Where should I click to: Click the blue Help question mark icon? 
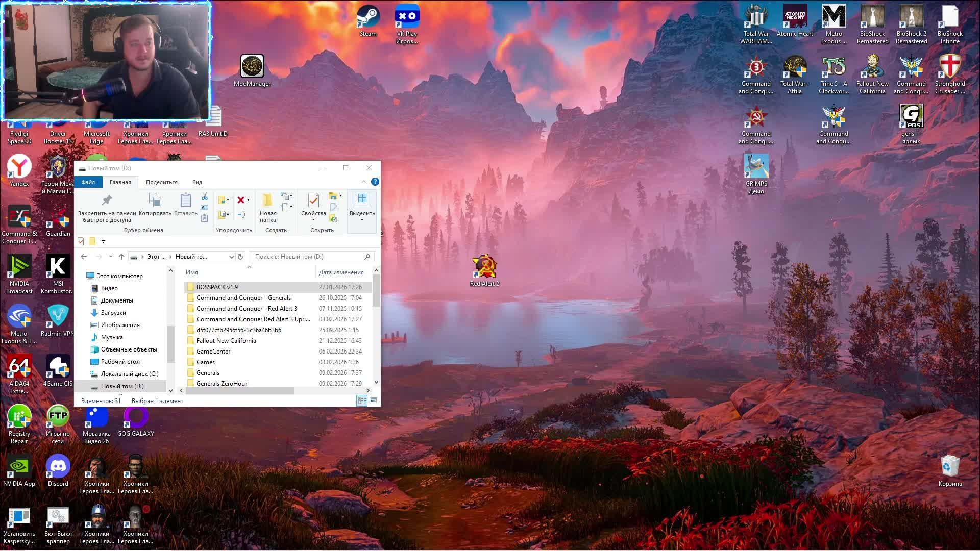[375, 182]
